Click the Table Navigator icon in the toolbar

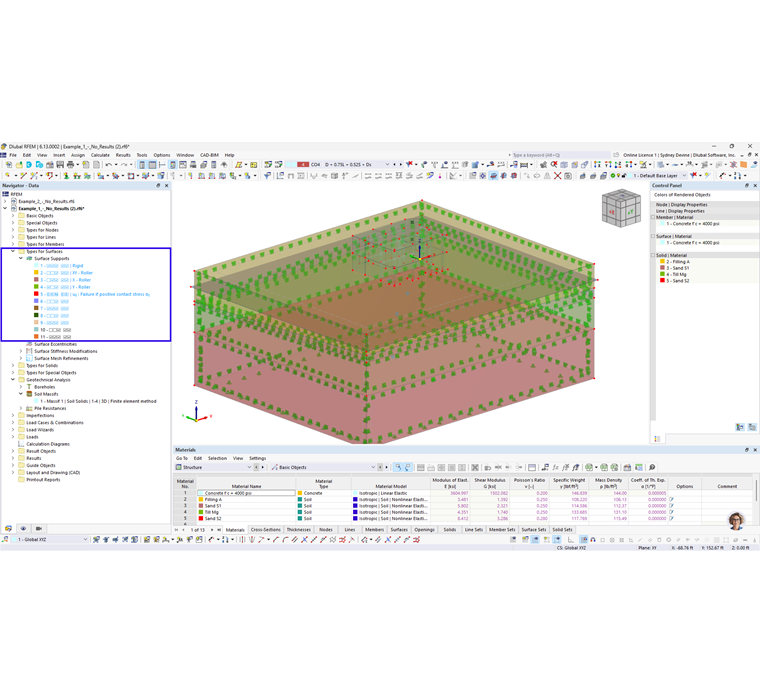click(x=152, y=165)
